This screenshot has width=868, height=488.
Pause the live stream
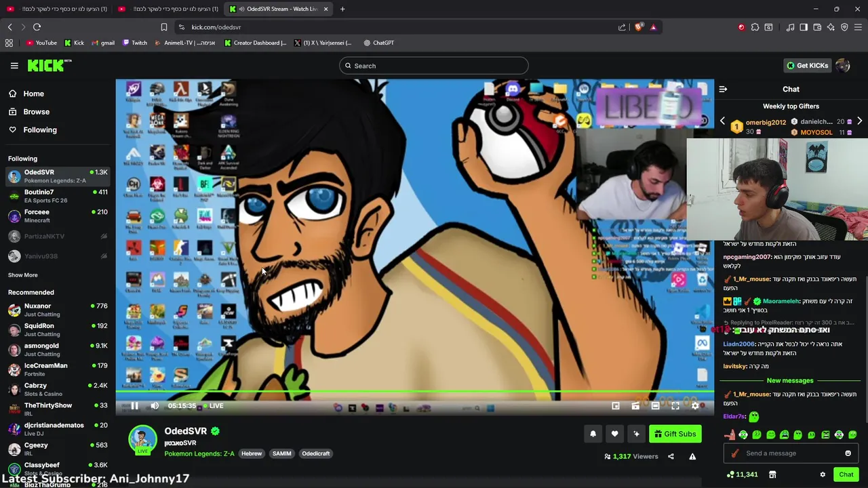(134, 406)
